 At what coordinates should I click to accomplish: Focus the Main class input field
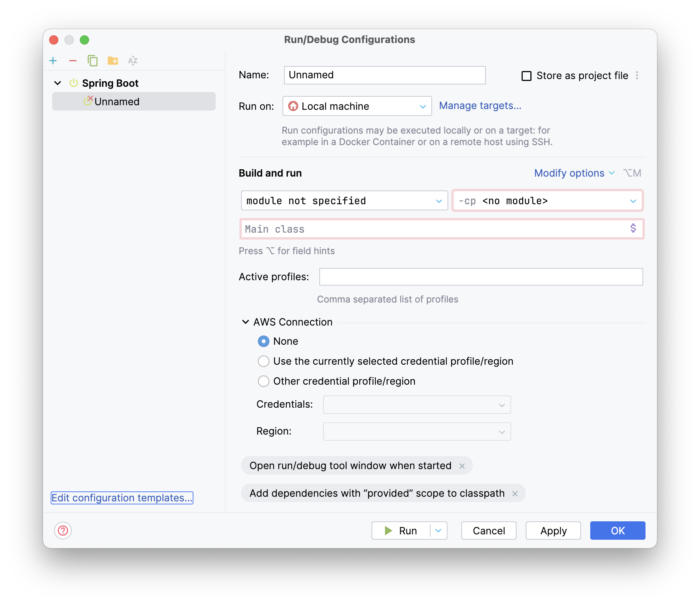pos(442,229)
